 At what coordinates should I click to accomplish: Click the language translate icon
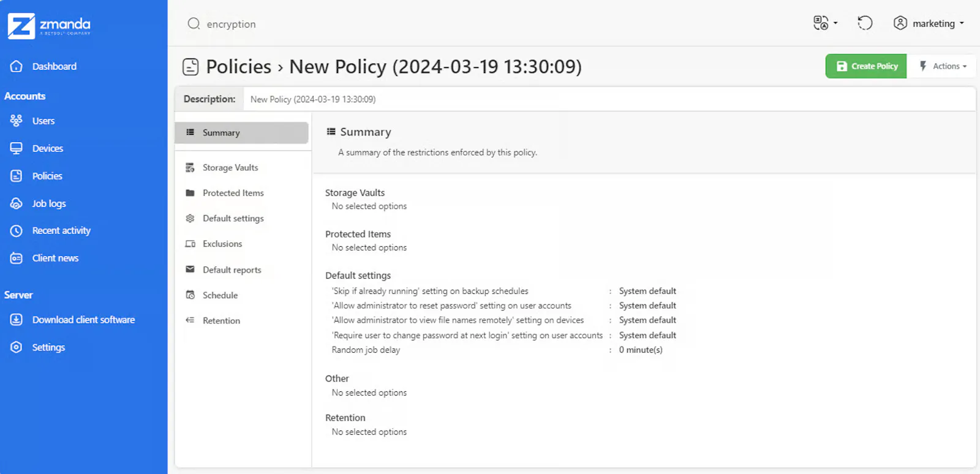click(821, 23)
